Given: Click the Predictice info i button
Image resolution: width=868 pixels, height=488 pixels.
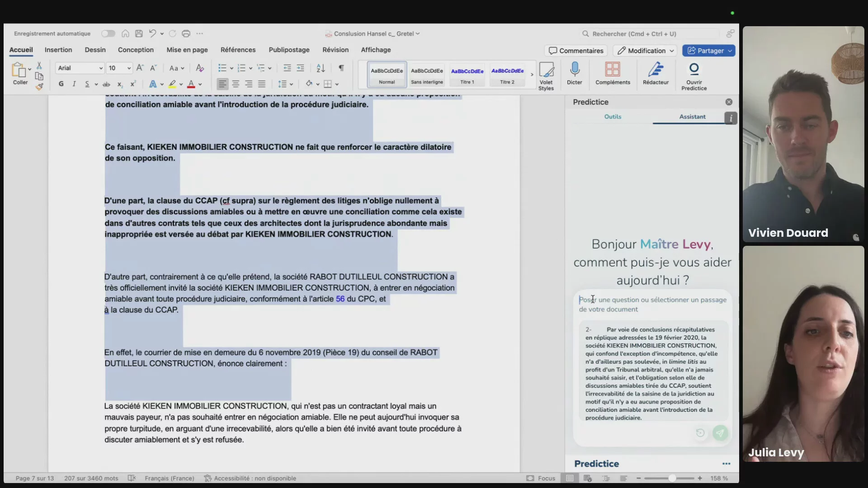Looking at the screenshot, I should 731,118.
